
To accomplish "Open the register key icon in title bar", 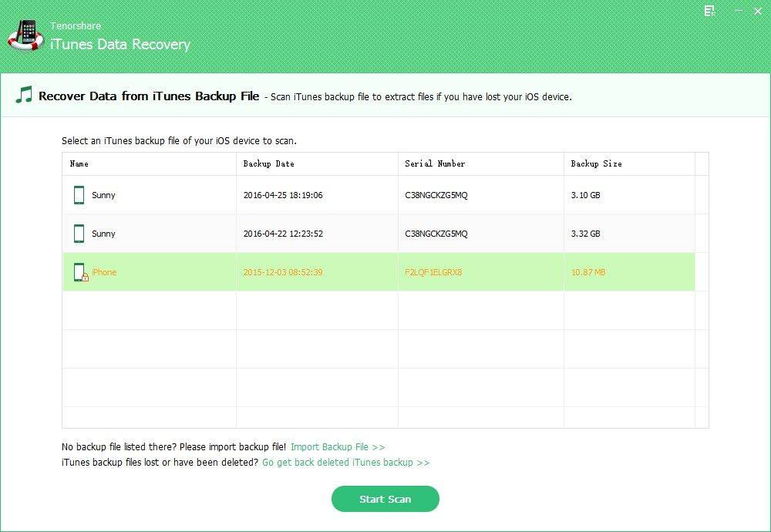I will 709,11.
